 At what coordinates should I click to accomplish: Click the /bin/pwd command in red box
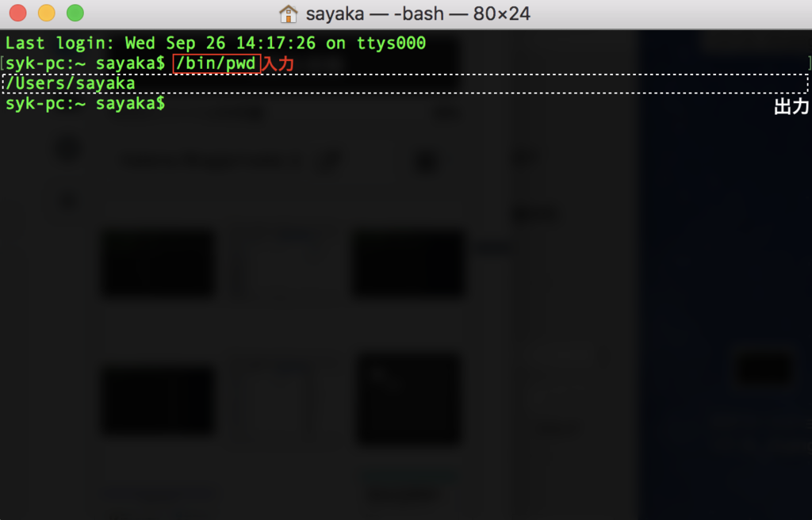tap(216, 63)
